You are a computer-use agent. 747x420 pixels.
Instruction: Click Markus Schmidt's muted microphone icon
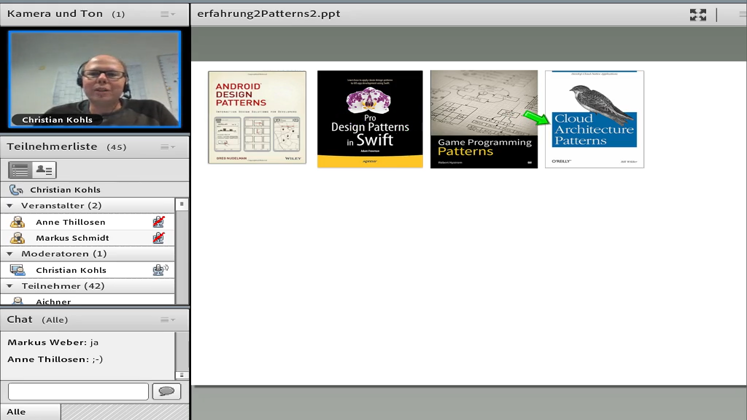158,238
